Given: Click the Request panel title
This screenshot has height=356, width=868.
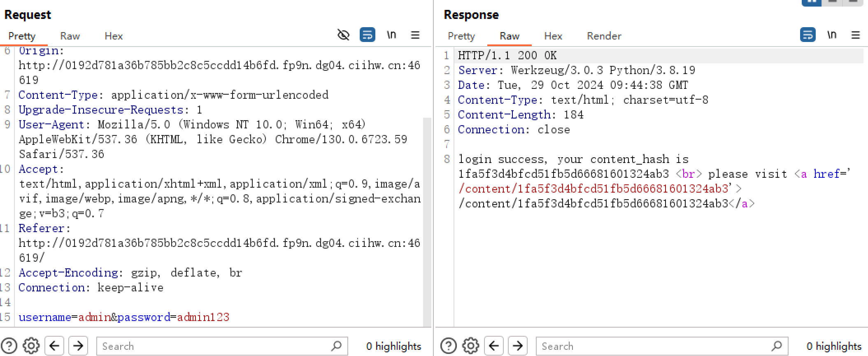Looking at the screenshot, I should point(28,15).
